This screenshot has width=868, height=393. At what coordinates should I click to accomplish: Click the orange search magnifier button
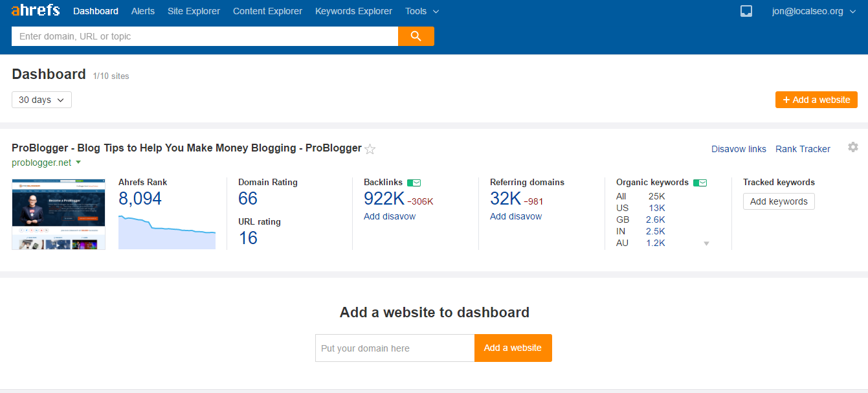coord(416,36)
